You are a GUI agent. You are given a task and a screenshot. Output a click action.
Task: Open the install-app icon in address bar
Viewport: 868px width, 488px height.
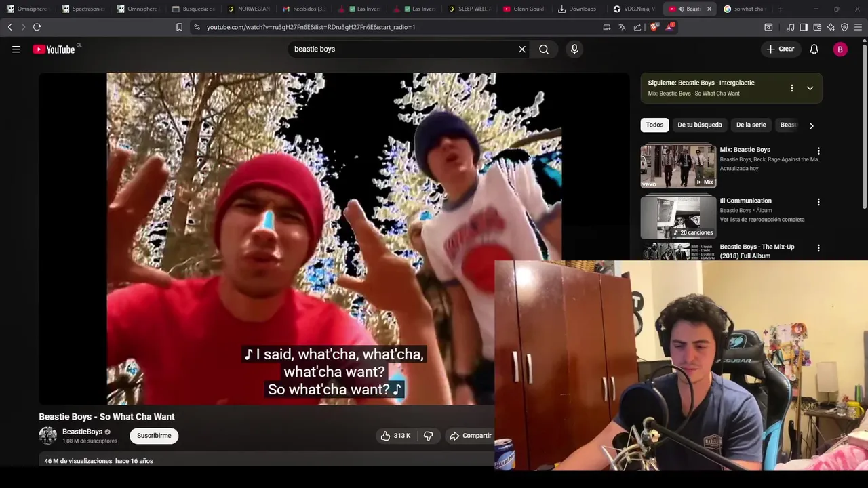click(607, 27)
